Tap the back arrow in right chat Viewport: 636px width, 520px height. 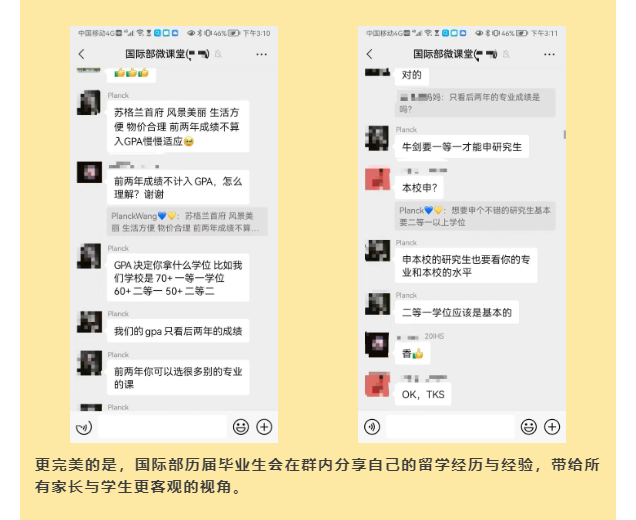[x=370, y=54]
